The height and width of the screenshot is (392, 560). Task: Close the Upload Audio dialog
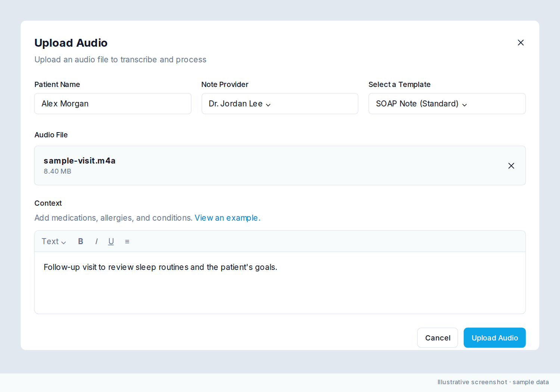(x=521, y=43)
